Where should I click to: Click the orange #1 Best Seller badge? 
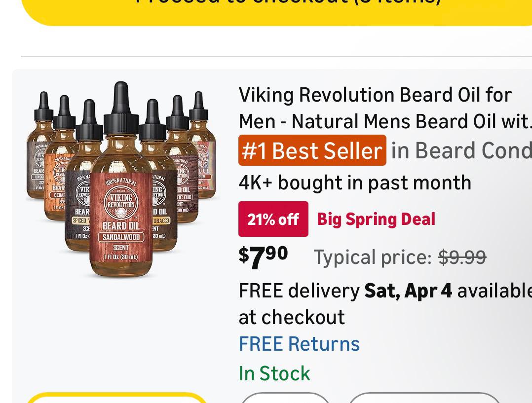[x=312, y=150]
